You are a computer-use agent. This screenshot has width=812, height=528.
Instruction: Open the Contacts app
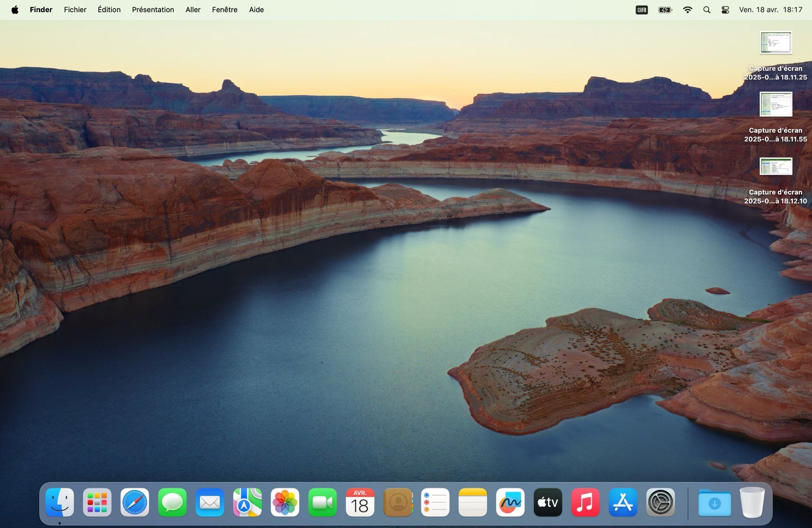pyautogui.click(x=398, y=502)
